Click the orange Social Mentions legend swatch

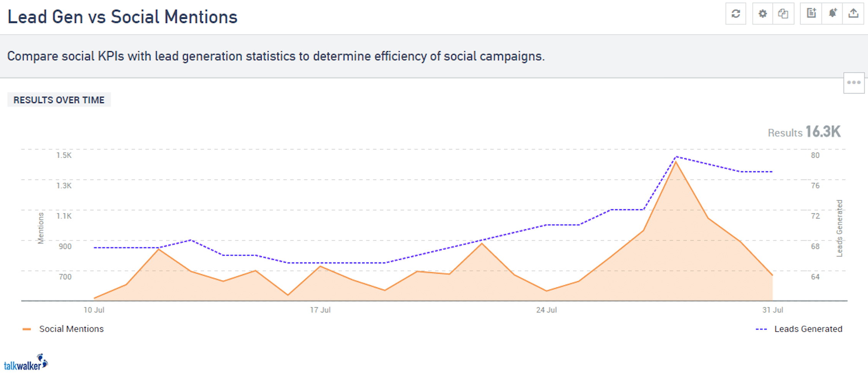(x=27, y=329)
